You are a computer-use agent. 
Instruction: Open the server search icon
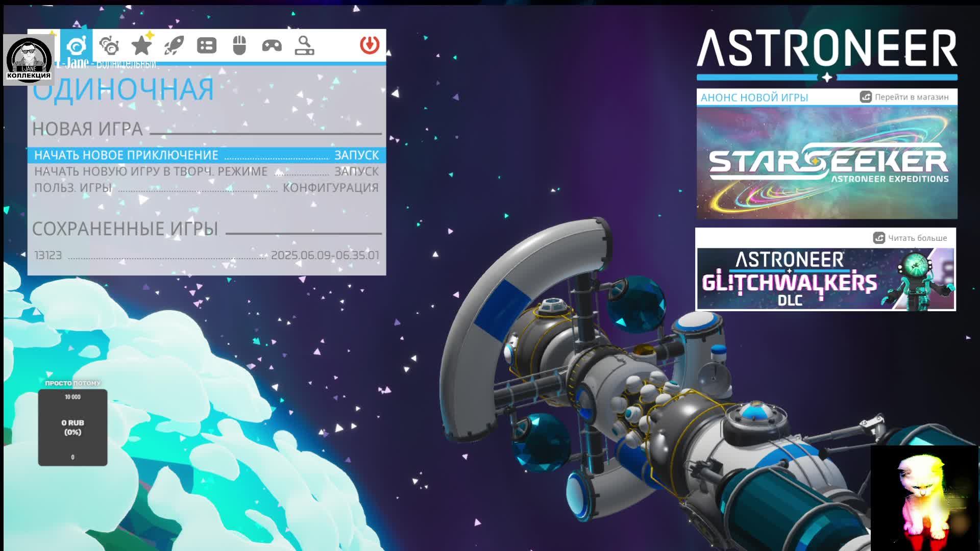pyautogui.click(x=304, y=46)
